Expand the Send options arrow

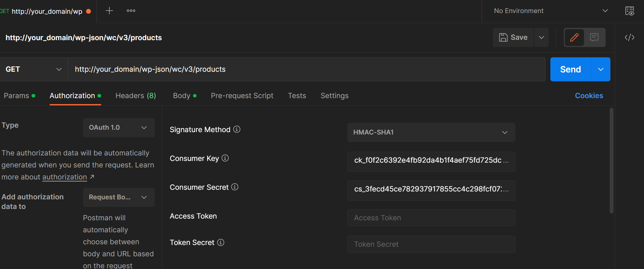click(601, 69)
